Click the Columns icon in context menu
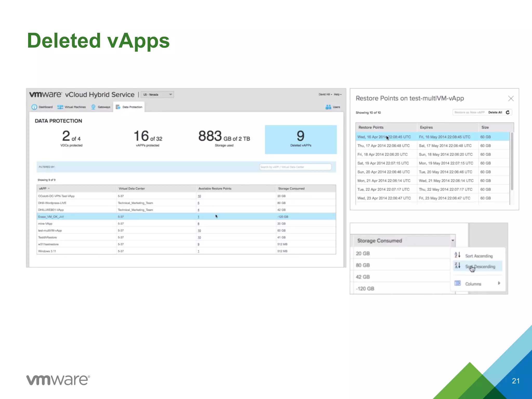The height and width of the screenshot is (399, 532). point(457,283)
